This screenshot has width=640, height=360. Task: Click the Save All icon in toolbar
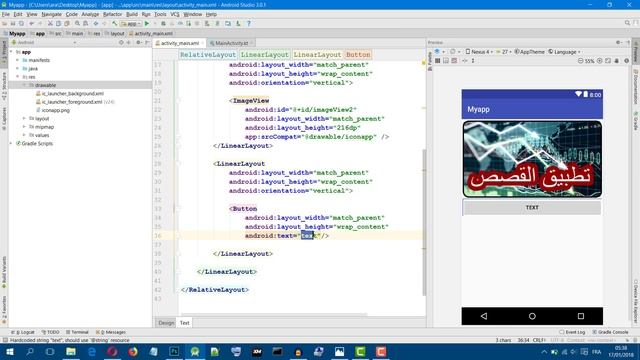13,24
